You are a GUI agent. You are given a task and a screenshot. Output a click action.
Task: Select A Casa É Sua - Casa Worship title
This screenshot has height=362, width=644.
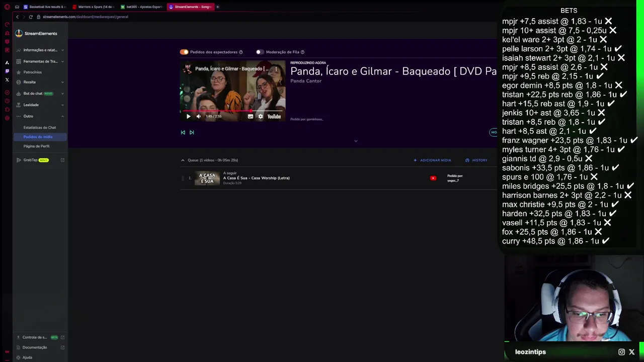[256, 178]
